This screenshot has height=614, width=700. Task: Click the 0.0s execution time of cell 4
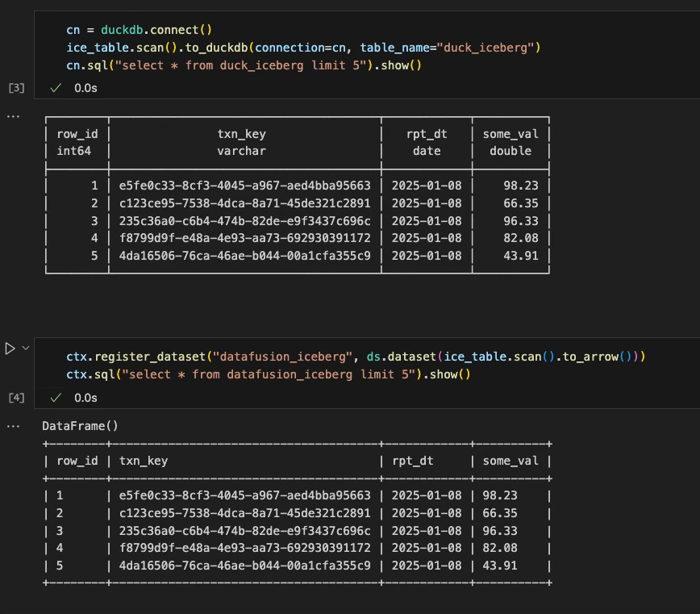(x=85, y=398)
